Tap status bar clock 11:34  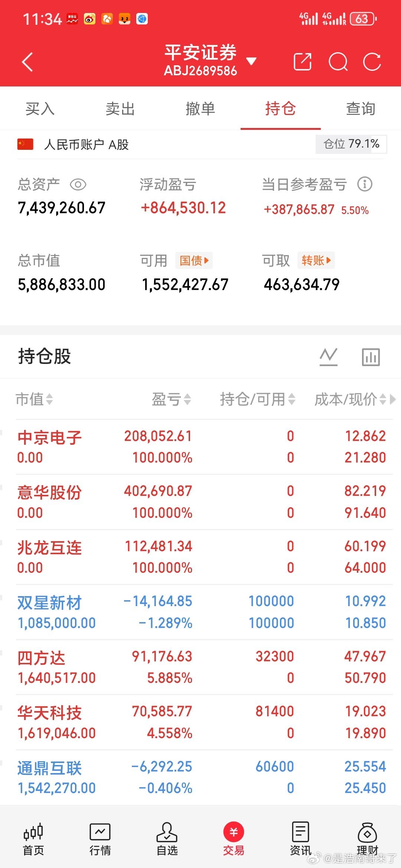coord(42,19)
